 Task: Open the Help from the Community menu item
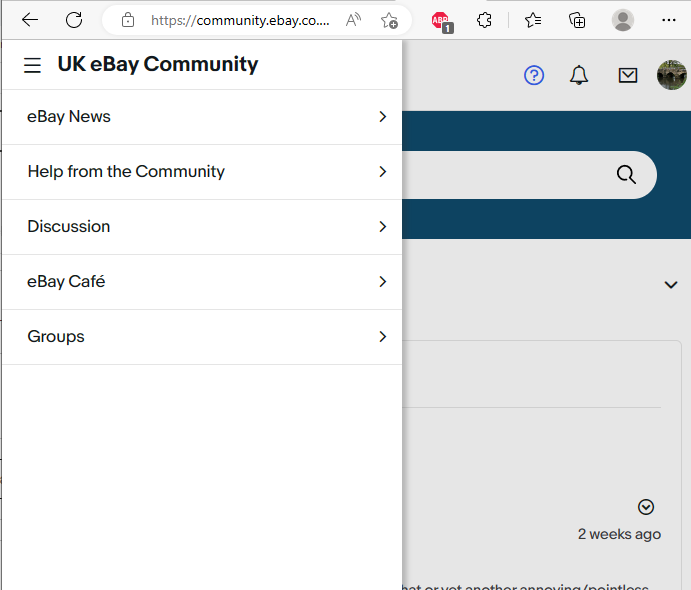pyautogui.click(x=202, y=172)
